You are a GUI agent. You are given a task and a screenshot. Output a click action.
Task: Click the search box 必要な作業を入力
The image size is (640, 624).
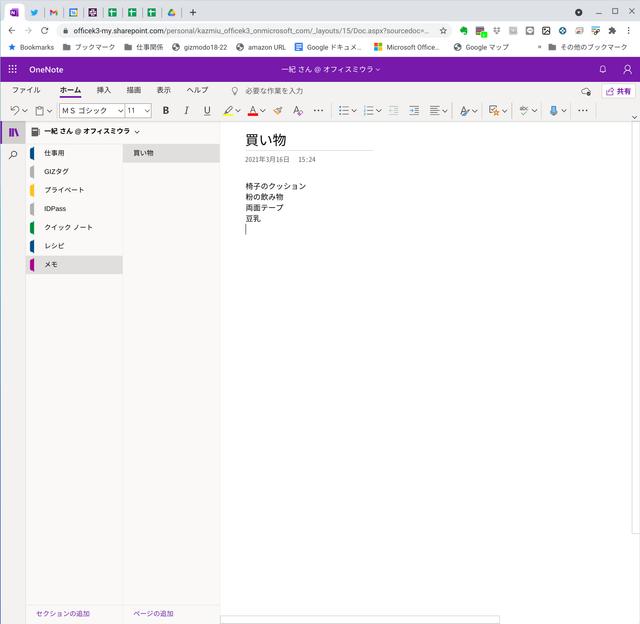[x=274, y=91]
